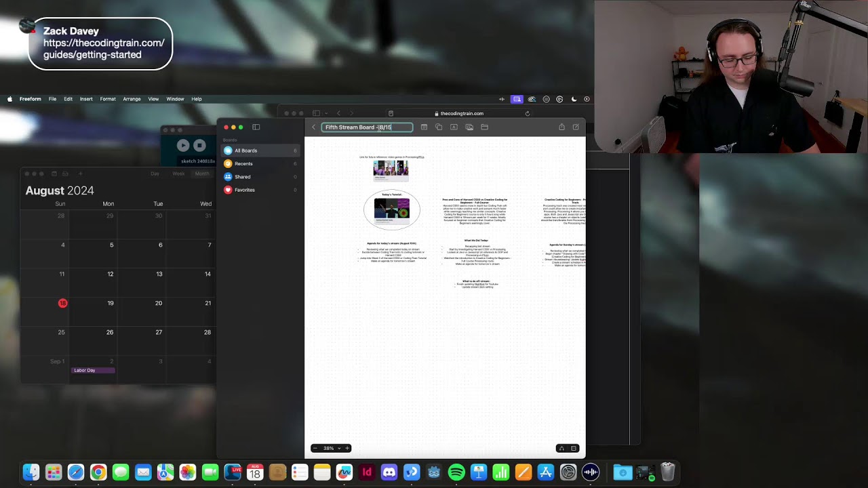Share the Freeform board
868x488 pixels.
click(x=561, y=127)
